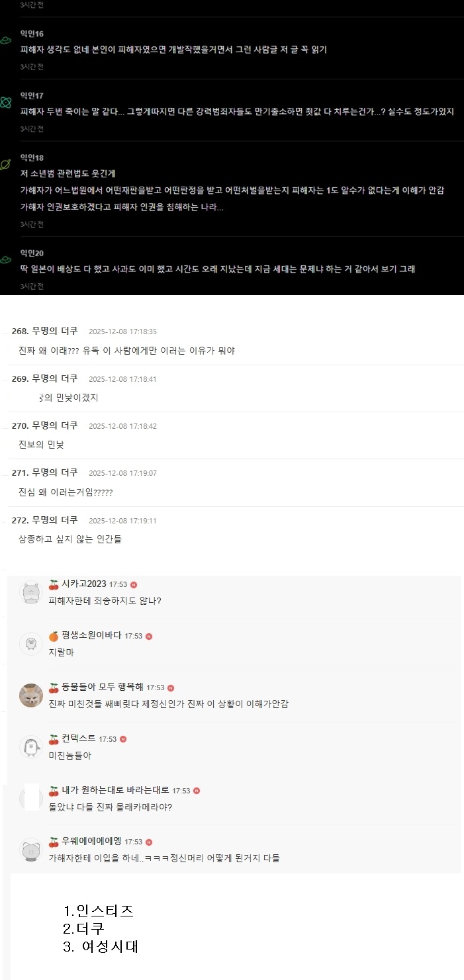Click the red N badge after 시카고2023
This screenshot has width=464, height=980.
tap(134, 585)
